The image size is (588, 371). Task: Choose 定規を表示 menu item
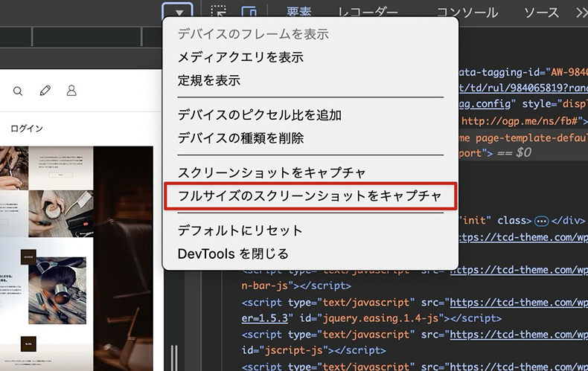(x=310, y=80)
